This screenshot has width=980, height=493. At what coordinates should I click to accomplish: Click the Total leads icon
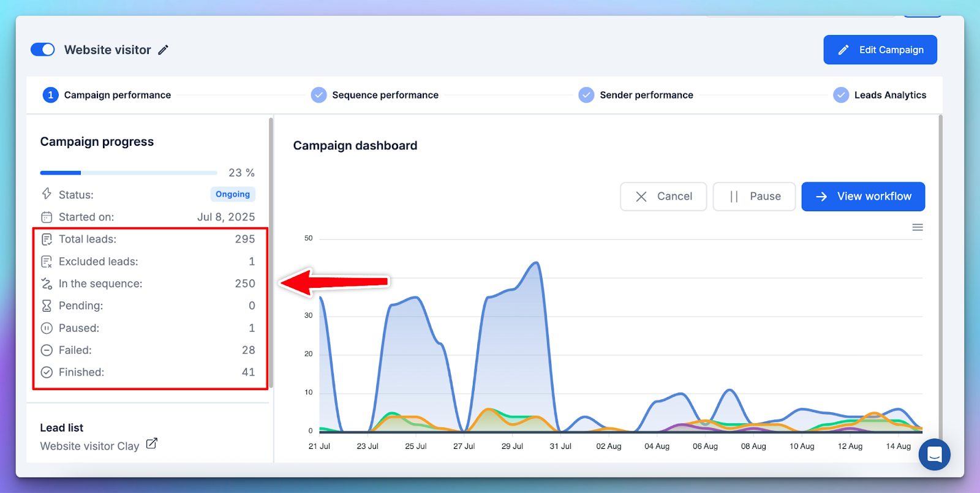coord(47,239)
